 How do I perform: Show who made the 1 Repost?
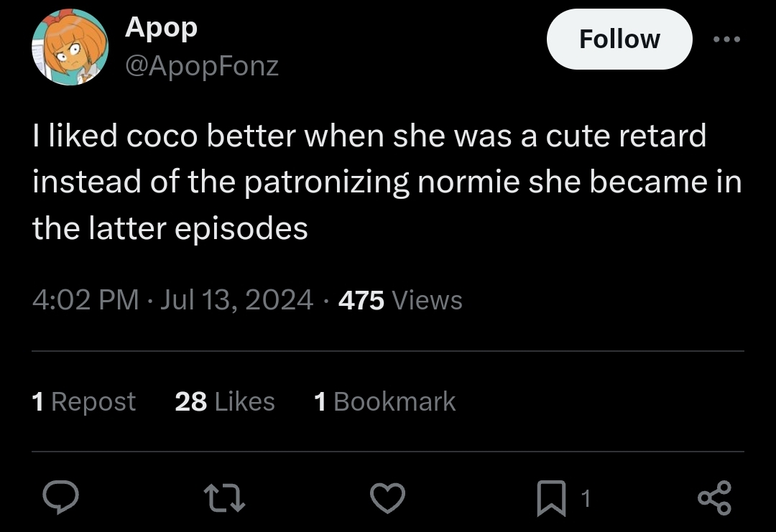[x=84, y=401]
